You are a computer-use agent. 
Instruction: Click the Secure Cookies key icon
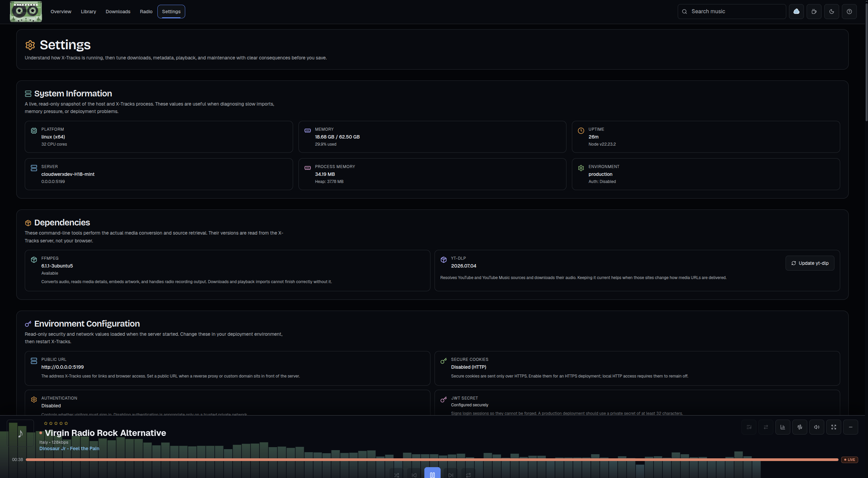point(444,361)
